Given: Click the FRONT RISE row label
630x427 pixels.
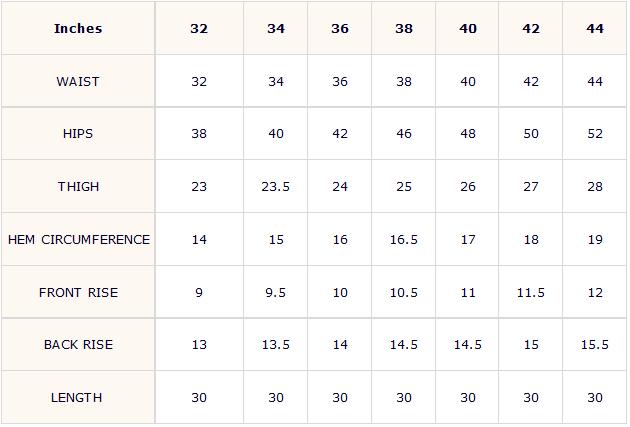Looking at the screenshot, I should (x=78, y=293).
